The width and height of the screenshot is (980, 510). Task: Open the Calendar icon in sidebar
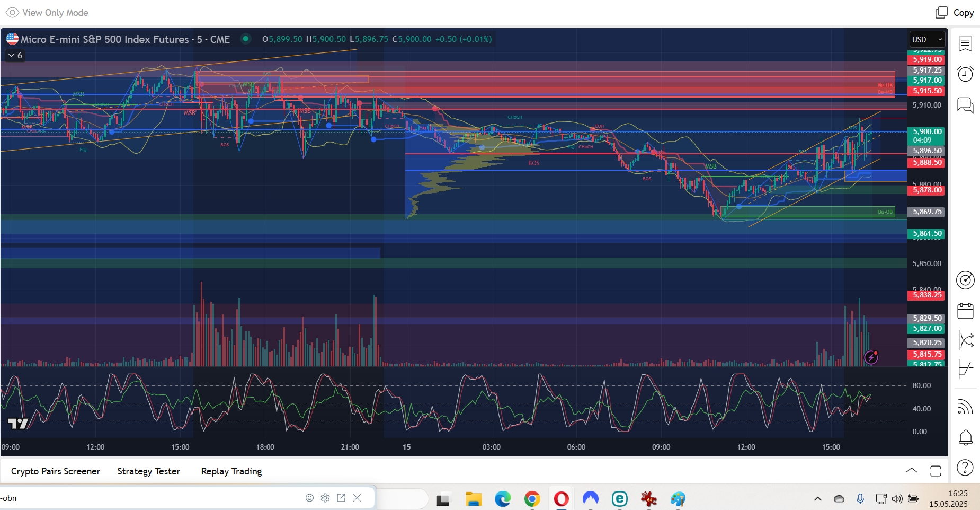(x=965, y=311)
